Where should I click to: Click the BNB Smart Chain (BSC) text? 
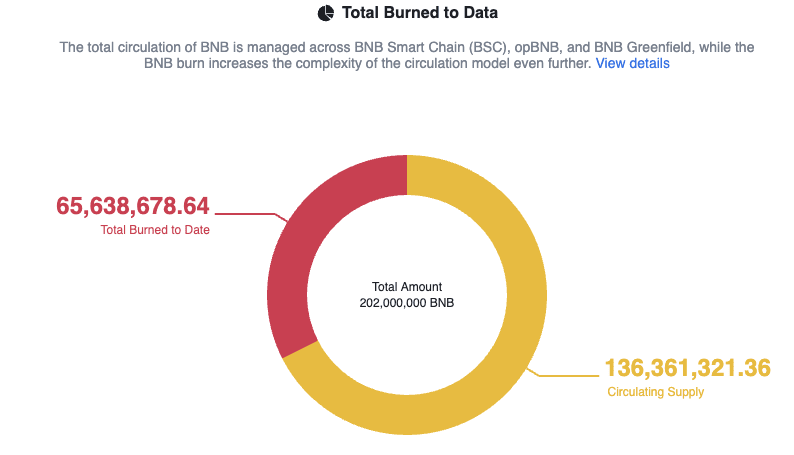click(x=432, y=48)
